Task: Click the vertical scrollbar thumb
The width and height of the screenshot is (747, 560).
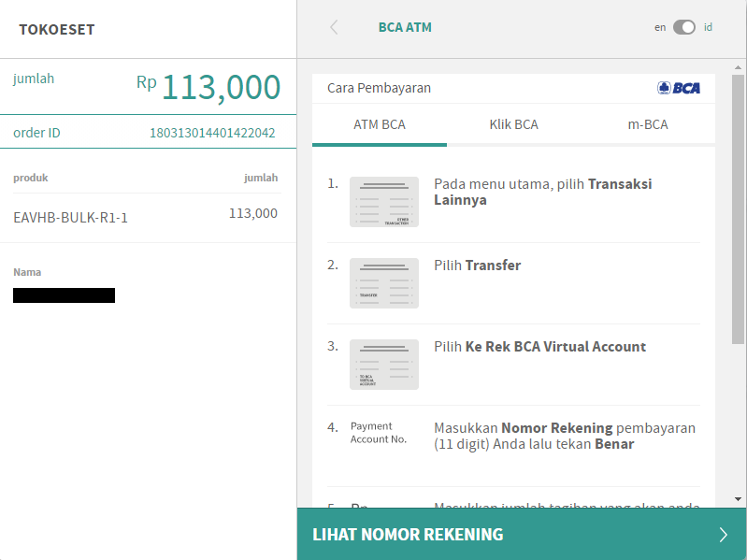Action: pos(738,209)
